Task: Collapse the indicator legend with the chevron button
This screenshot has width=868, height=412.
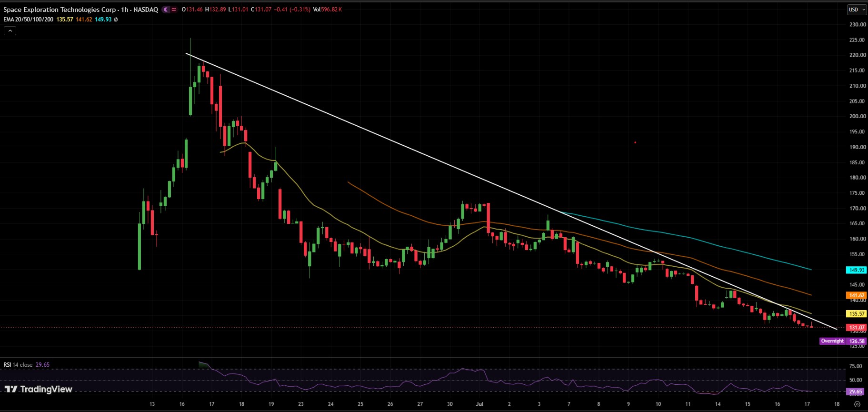Action: [10, 30]
